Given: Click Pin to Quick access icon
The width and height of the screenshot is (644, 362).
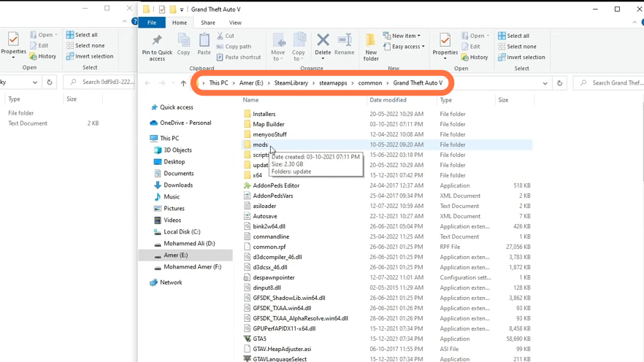Looking at the screenshot, I should 157,40.
